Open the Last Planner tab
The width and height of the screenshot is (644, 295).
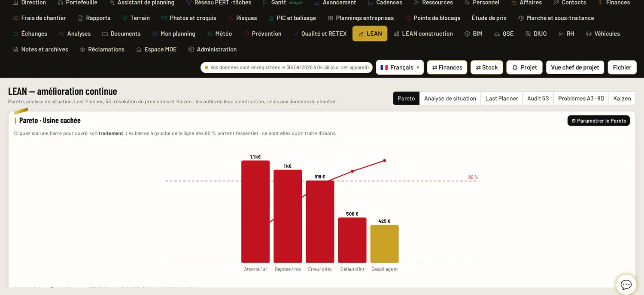tap(501, 98)
